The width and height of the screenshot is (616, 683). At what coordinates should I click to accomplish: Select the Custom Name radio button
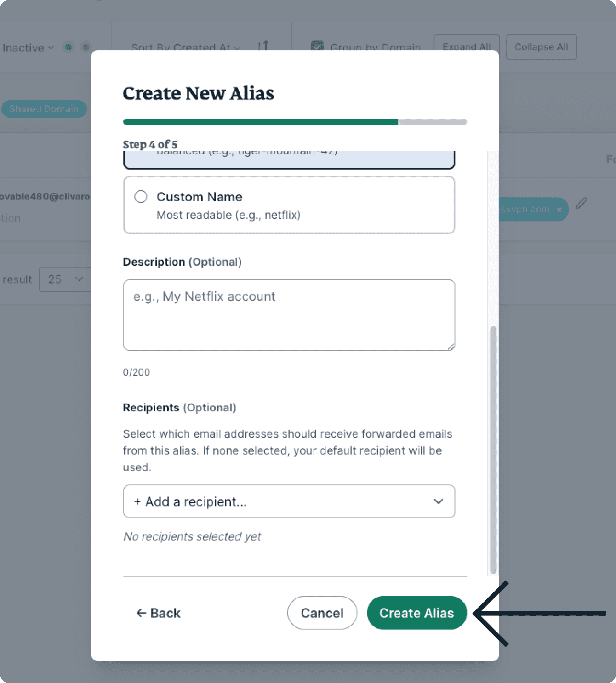point(141,197)
